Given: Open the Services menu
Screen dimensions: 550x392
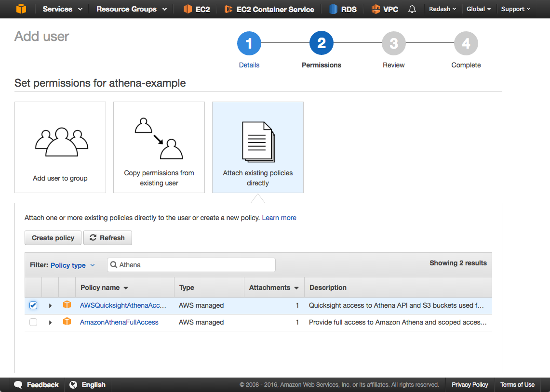Looking at the screenshot, I should tap(62, 9).
